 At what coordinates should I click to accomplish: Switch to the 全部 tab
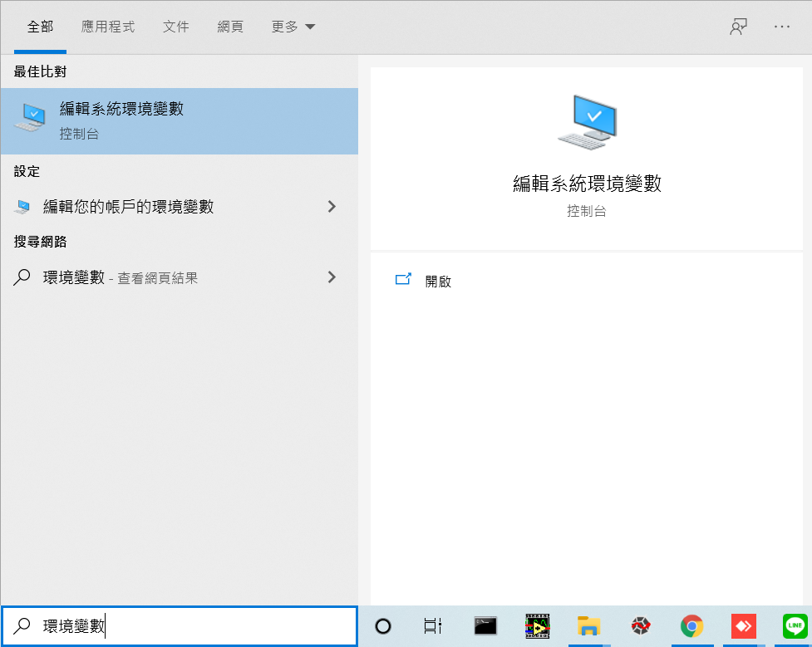pos(41,27)
